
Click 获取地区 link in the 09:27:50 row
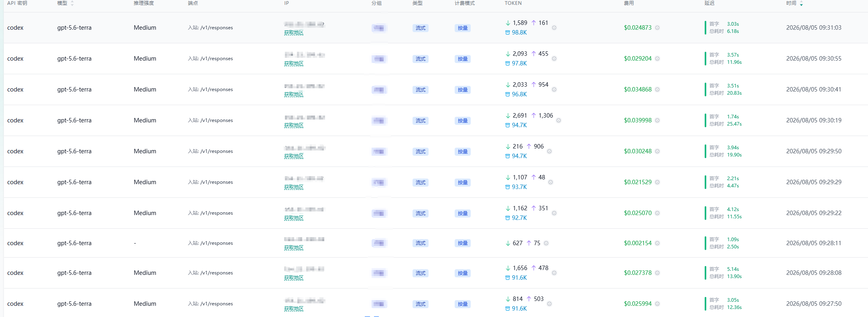pos(294,309)
